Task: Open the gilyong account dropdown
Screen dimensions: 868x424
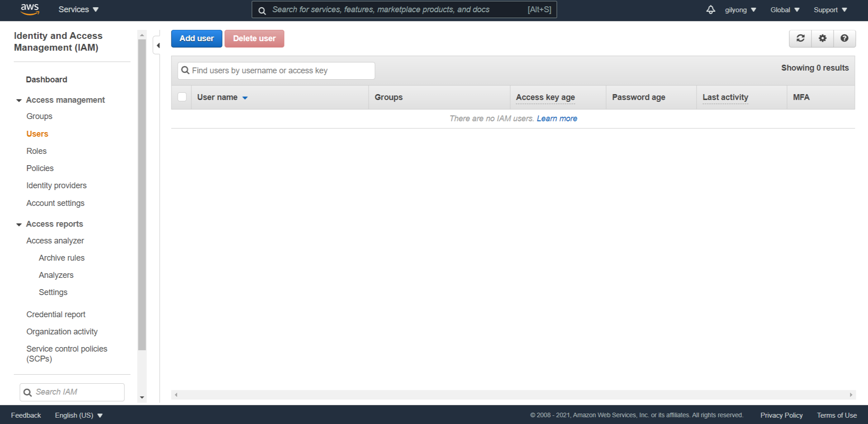Action: click(x=740, y=10)
